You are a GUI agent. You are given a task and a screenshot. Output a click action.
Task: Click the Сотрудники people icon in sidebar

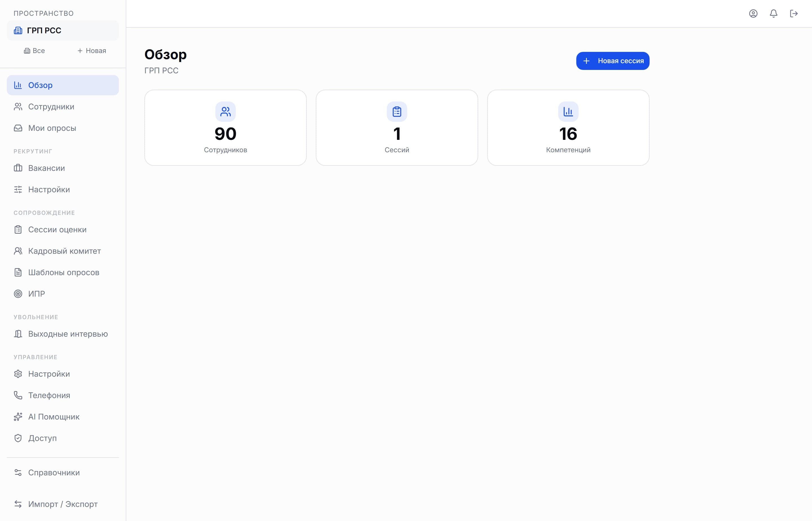click(x=18, y=107)
